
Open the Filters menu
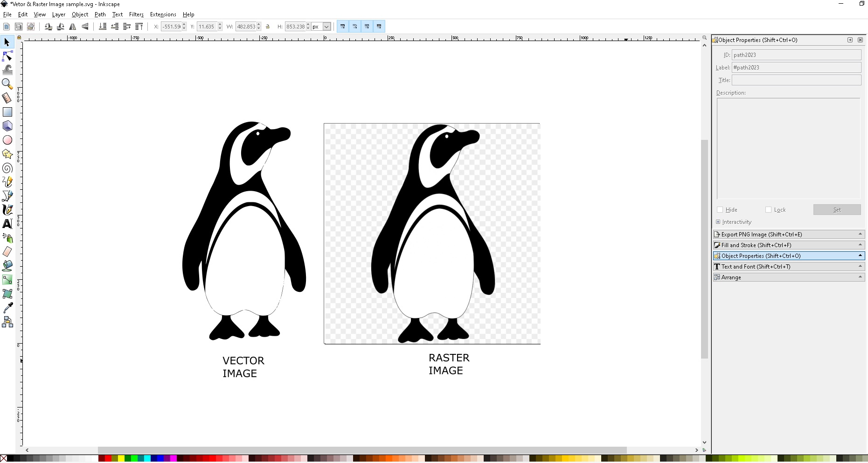(136, 14)
